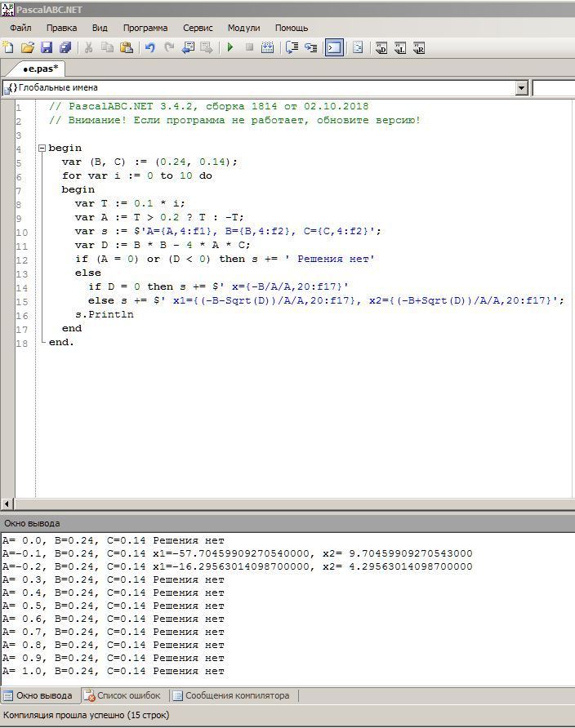575x728 pixels.
Task: Step into debugging icon
Action: [310, 47]
